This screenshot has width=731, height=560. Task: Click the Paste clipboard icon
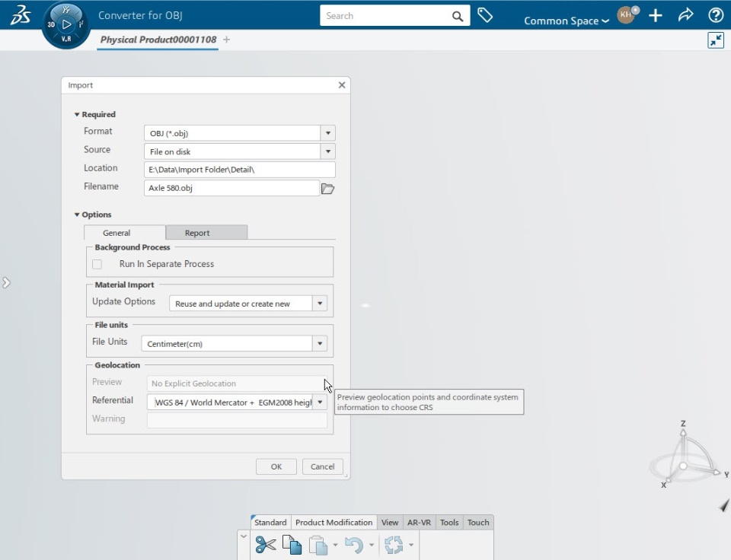(318, 545)
